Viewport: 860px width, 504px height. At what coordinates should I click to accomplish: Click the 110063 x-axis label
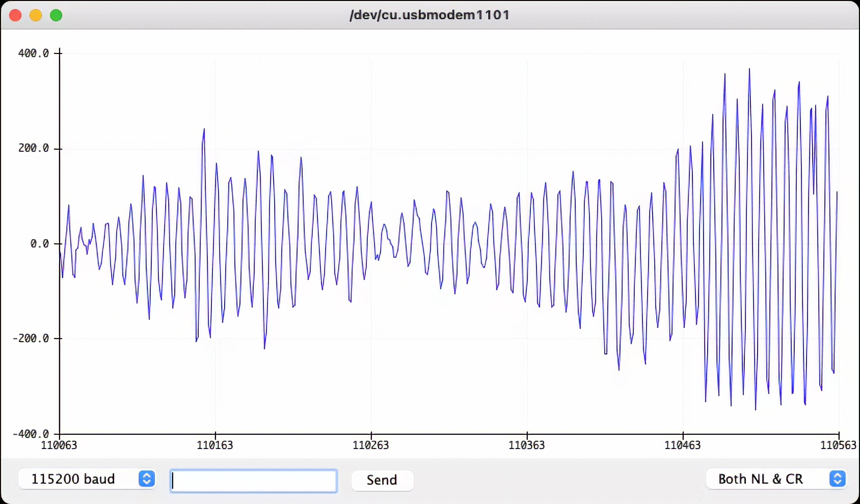tap(59, 445)
